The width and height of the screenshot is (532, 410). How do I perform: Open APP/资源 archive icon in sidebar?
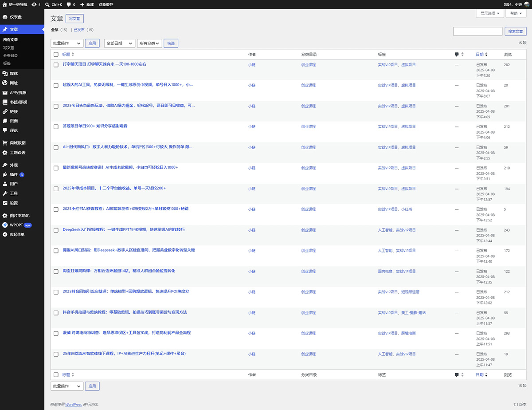pyautogui.click(x=5, y=93)
